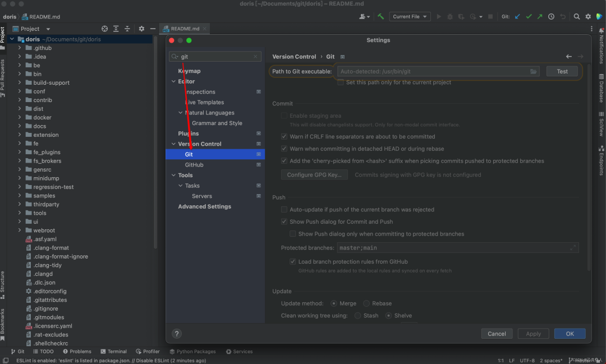Select the Rebase update method
This screenshot has width=606, height=364.
pyautogui.click(x=366, y=303)
